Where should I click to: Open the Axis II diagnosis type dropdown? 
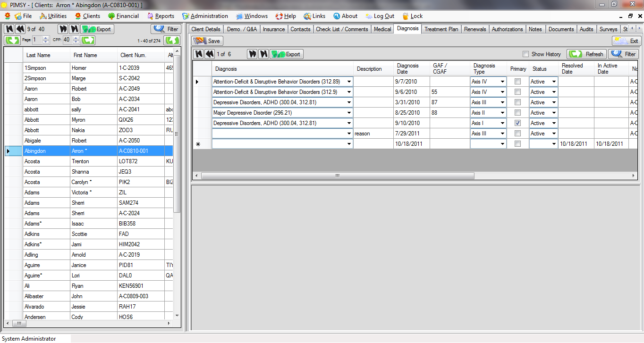(502, 113)
